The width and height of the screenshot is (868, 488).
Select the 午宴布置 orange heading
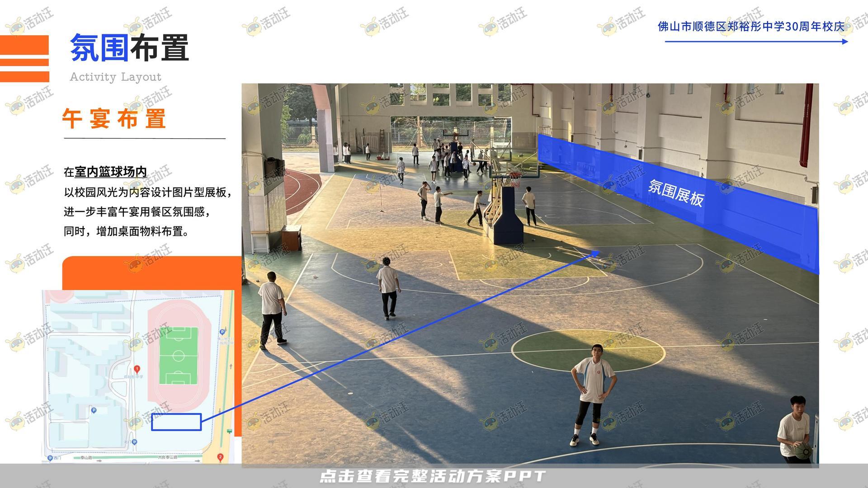point(114,119)
